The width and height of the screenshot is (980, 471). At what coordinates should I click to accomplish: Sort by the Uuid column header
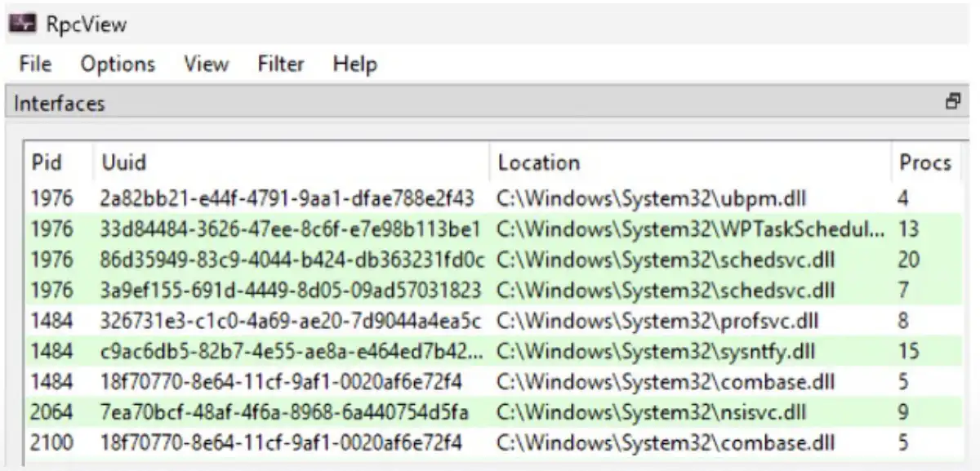(x=124, y=162)
